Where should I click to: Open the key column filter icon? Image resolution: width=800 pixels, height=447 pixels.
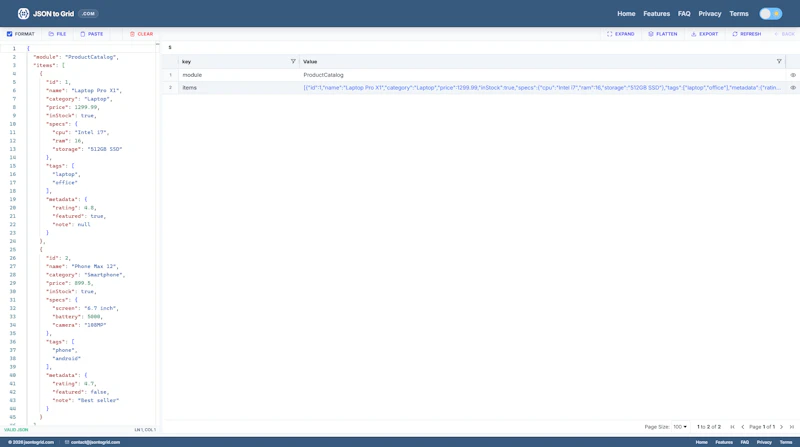tap(293, 61)
